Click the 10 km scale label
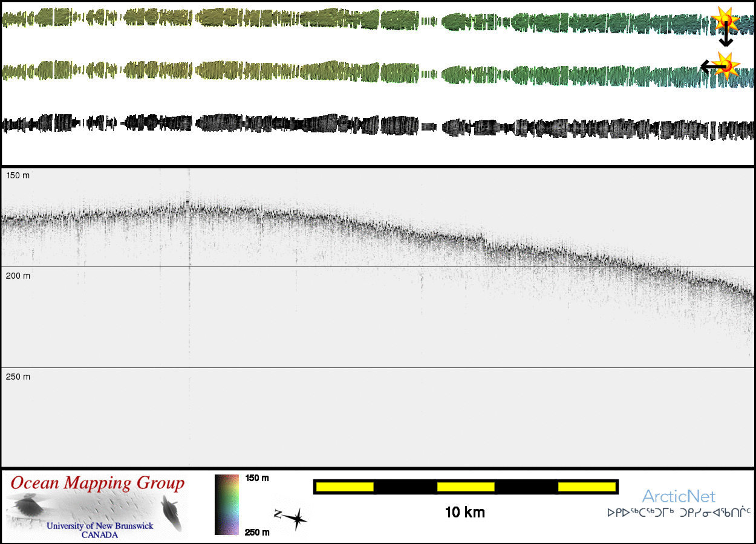This screenshot has height=544, width=756. [x=464, y=513]
